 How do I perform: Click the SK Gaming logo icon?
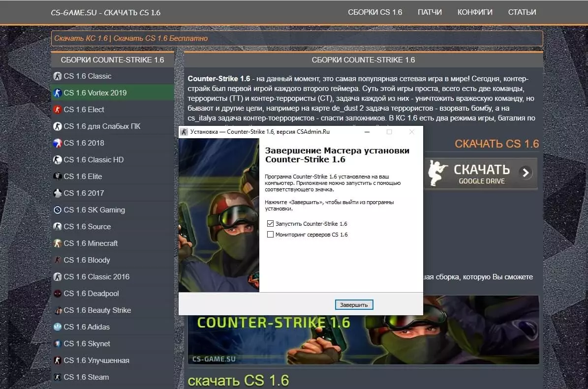click(58, 210)
